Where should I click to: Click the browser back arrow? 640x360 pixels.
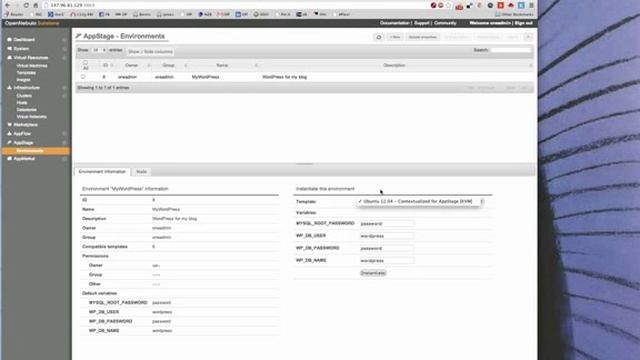coord(7,5)
